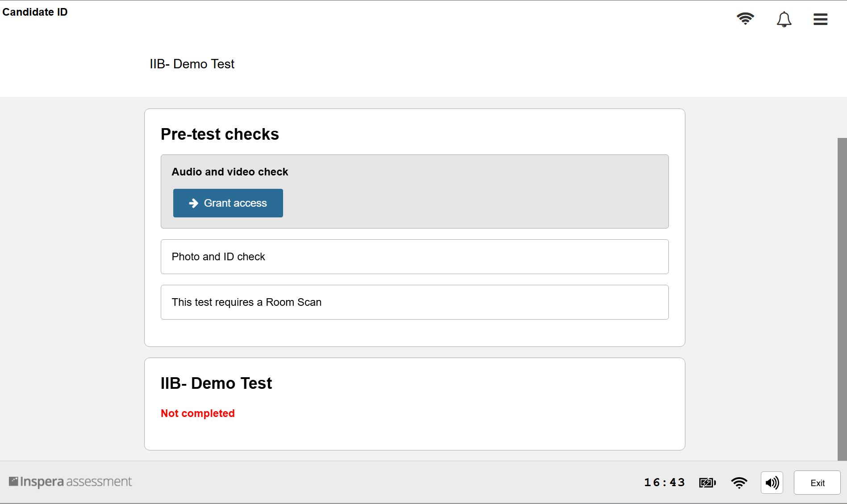This screenshot has width=847, height=504.
Task: Click the Inspera assessment logo
Action: 70,482
